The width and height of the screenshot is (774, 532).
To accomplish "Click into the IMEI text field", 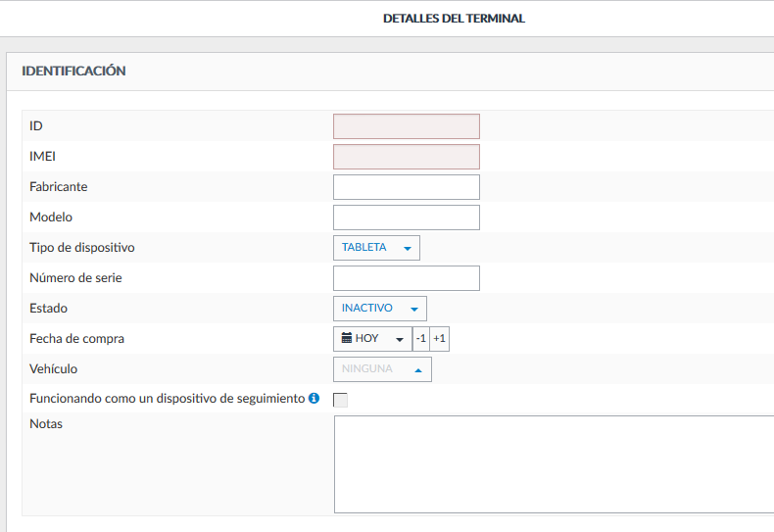I will (406, 157).
